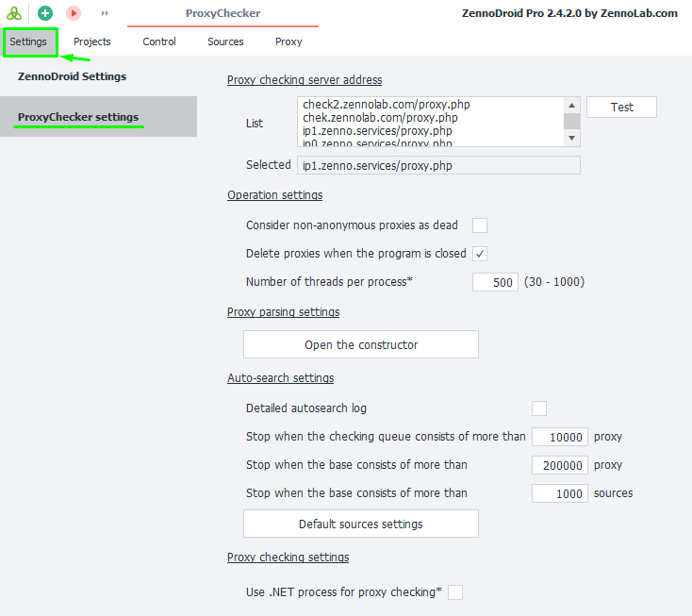Switch to the Control tab

(159, 42)
